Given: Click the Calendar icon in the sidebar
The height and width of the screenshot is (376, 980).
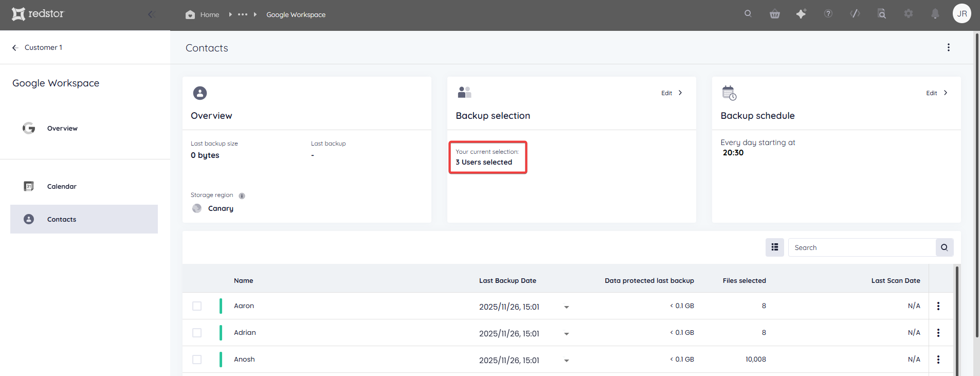Looking at the screenshot, I should [29, 186].
